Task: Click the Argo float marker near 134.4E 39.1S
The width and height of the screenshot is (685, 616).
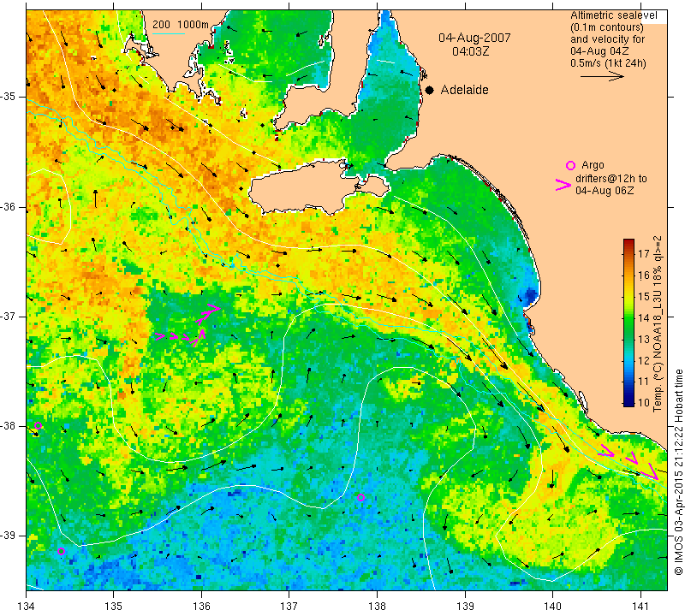Action: (x=61, y=551)
